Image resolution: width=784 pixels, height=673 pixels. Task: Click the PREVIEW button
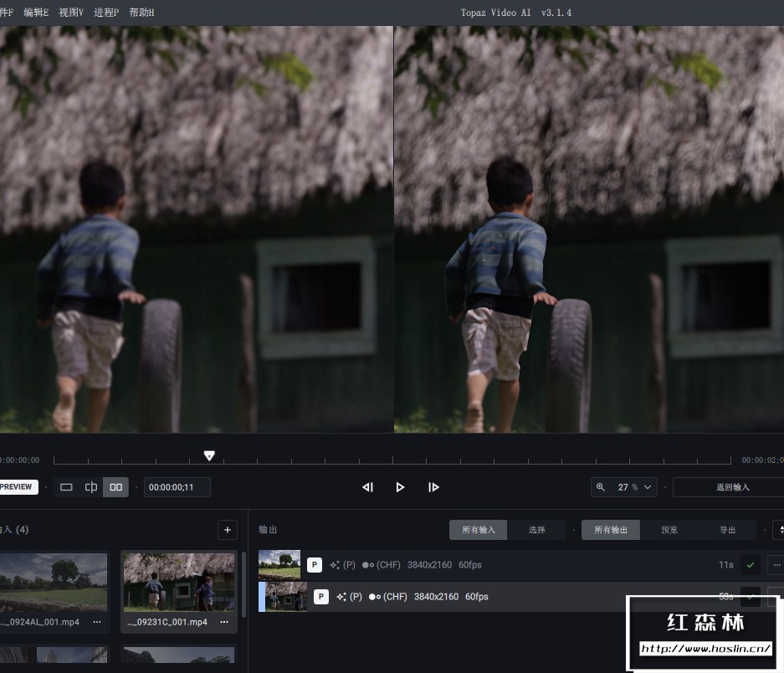(x=17, y=487)
